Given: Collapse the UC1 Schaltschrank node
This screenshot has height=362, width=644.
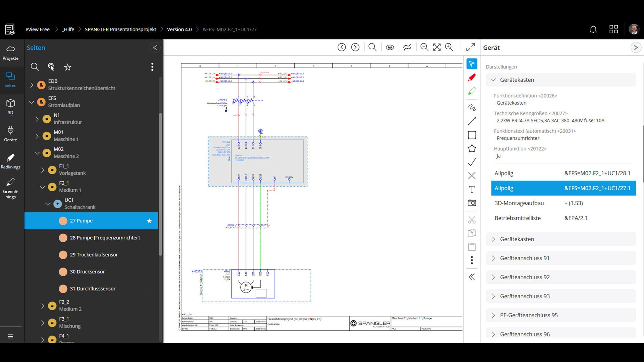Looking at the screenshot, I should pyautogui.click(x=48, y=204).
